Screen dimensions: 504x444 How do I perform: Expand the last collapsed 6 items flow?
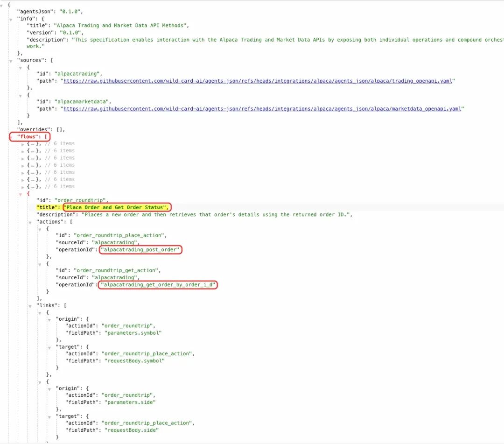(x=23, y=187)
